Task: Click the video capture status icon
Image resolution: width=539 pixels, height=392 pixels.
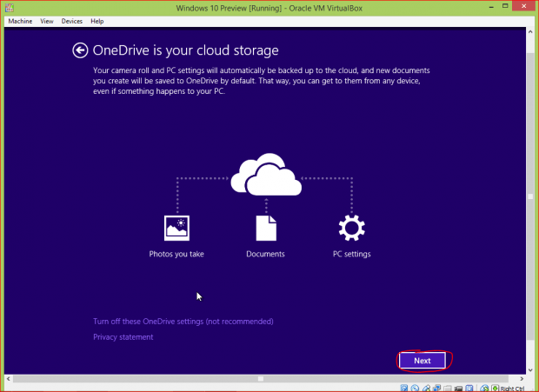Action: point(458,389)
